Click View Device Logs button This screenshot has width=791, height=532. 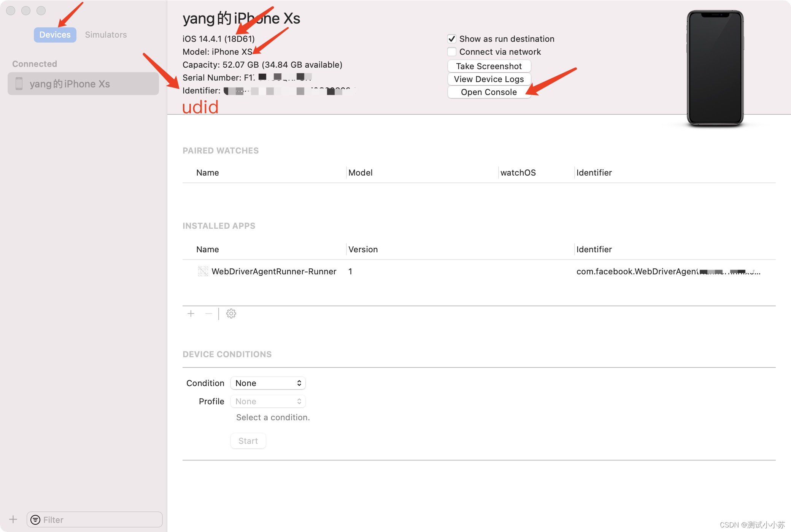(x=489, y=79)
